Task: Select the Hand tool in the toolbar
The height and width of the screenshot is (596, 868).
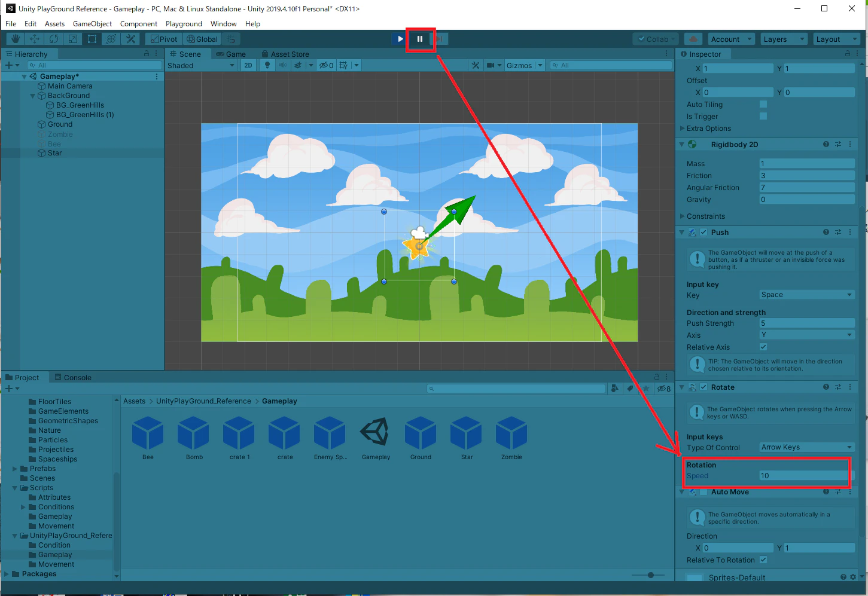Action: tap(16, 39)
